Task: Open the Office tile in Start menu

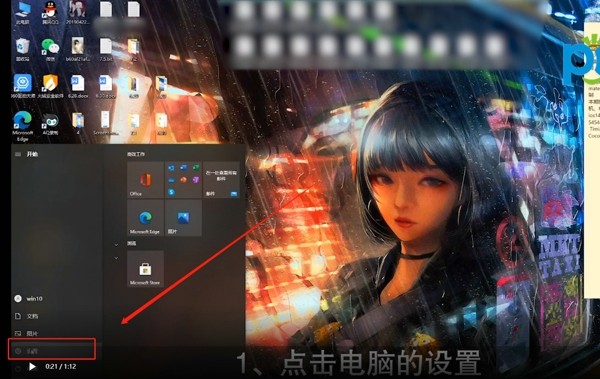Action: coord(145,180)
